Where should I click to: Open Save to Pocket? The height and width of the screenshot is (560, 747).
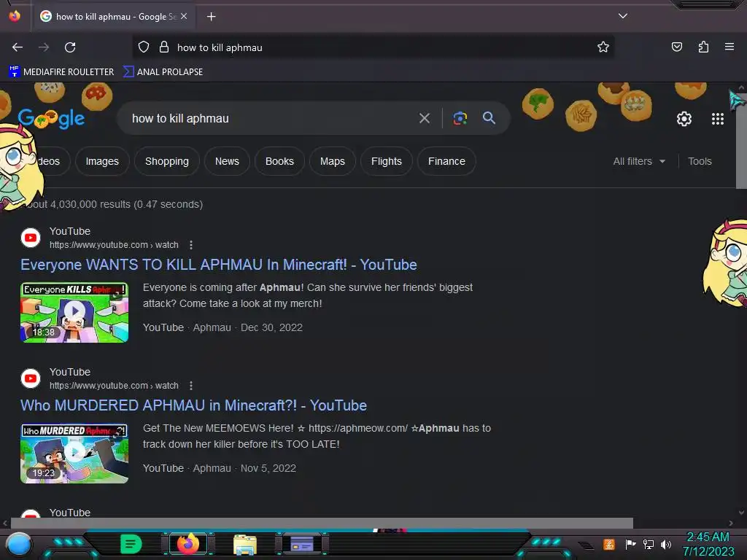(x=676, y=47)
